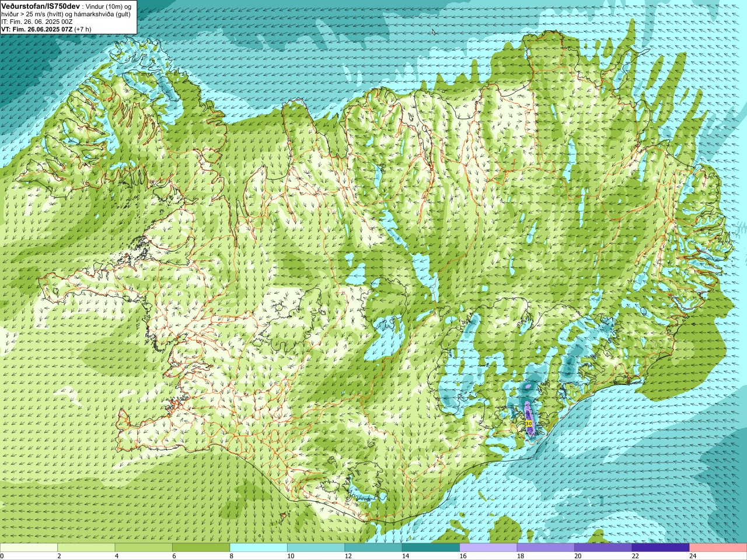
Task: Click the 2–4 m/s light green legend swatch
Action: [86, 548]
